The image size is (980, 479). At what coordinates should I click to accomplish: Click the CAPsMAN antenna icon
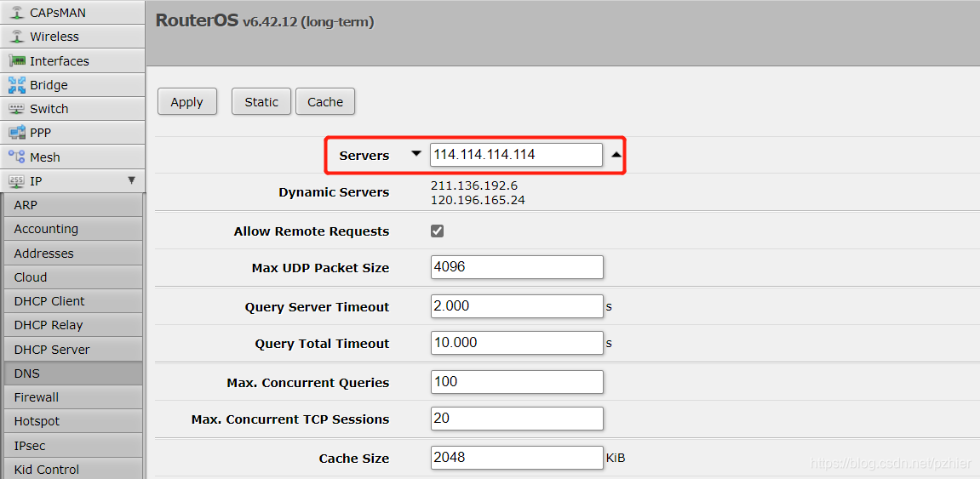[18, 13]
